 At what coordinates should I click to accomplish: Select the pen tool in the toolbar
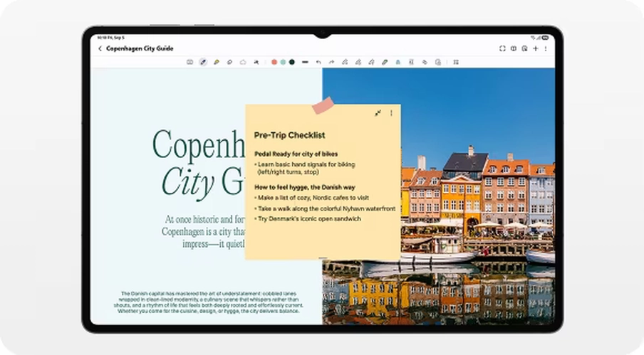pyautogui.click(x=203, y=63)
